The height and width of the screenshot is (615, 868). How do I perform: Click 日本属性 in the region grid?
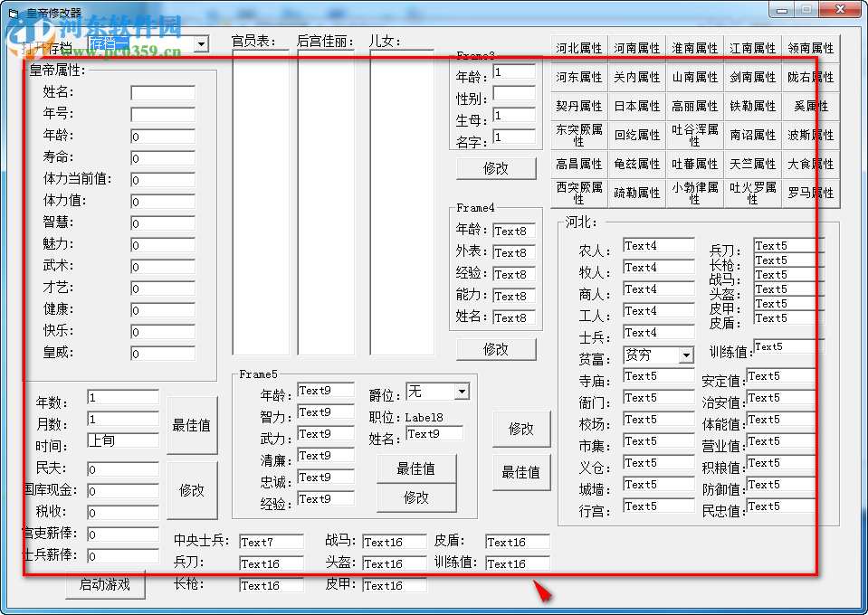coord(636,105)
